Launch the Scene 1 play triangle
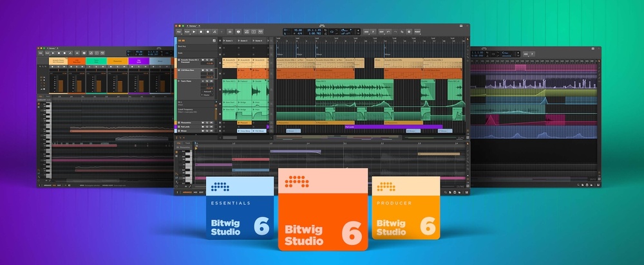Viewport: 644px width, 265px height. pos(223,41)
